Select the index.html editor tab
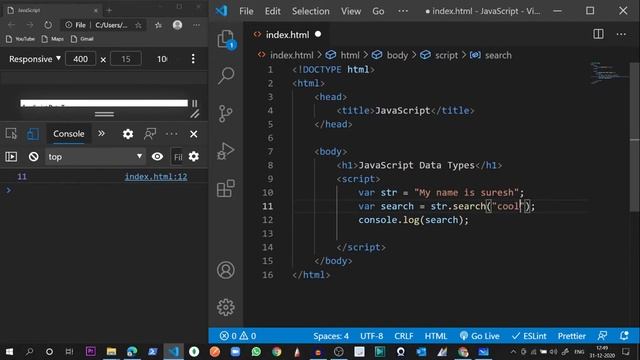 287,35
